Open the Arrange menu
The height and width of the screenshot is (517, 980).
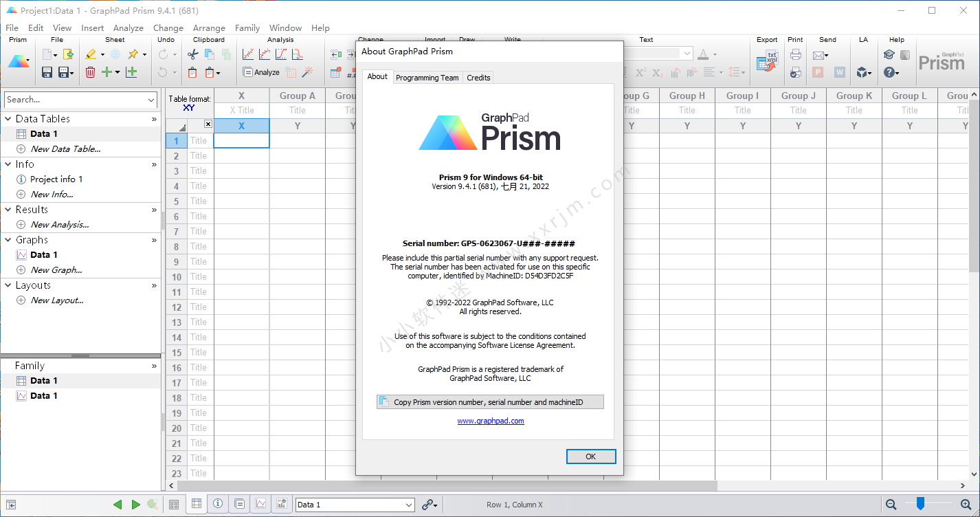pyautogui.click(x=209, y=28)
